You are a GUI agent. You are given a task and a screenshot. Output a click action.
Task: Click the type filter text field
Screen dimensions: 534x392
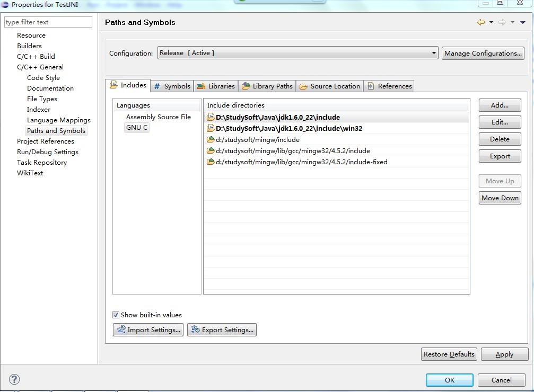point(48,22)
